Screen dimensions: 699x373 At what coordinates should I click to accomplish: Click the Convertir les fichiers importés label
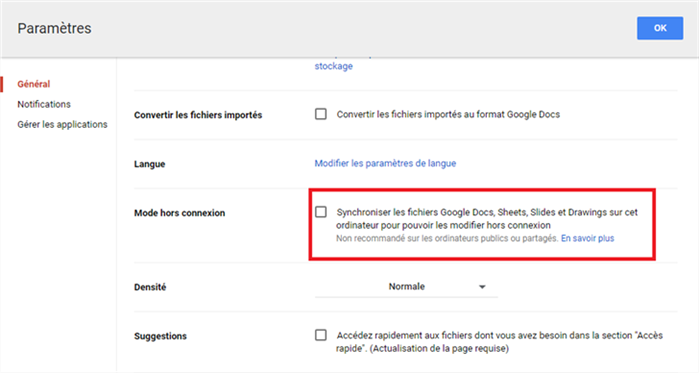(198, 115)
